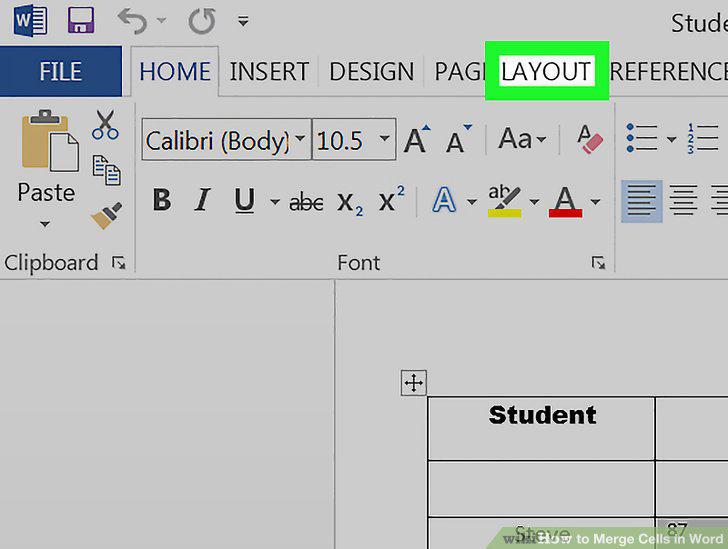Toggle Strikethrough formatting
728x549 pixels.
[x=306, y=202]
